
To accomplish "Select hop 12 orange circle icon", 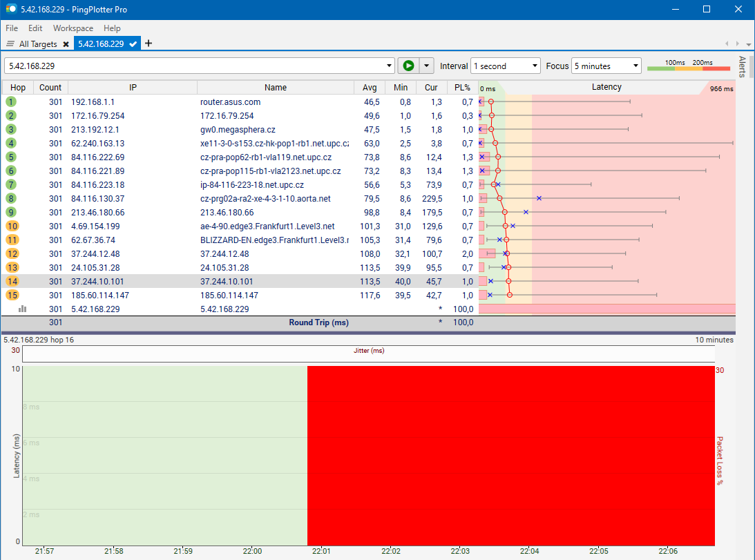I will click(12, 253).
